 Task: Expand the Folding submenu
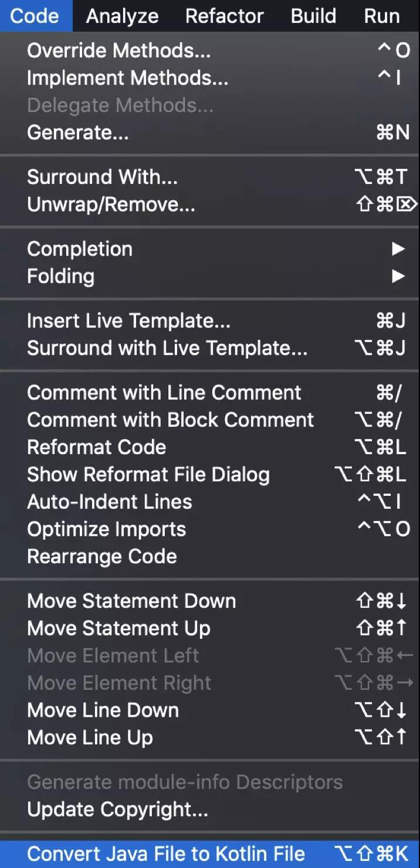210,276
